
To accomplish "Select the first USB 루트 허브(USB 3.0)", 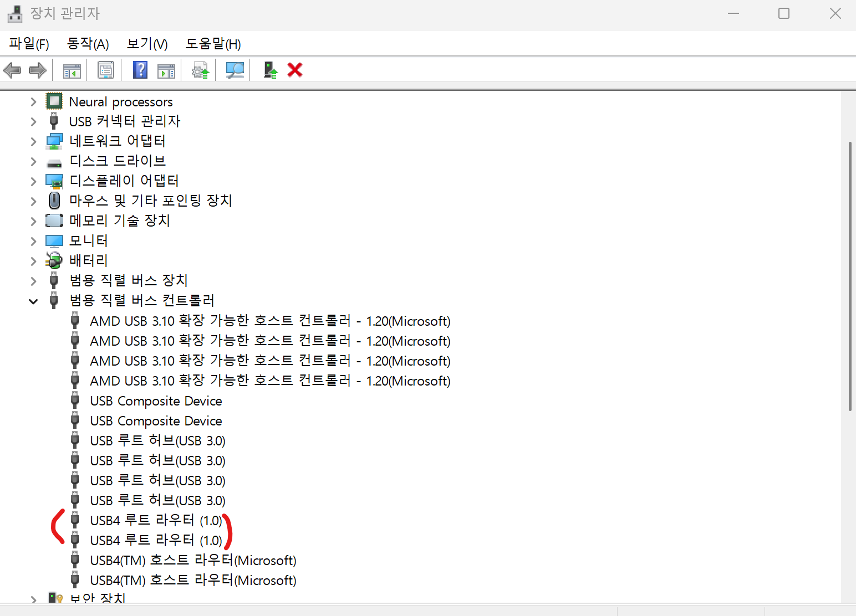I will point(157,440).
